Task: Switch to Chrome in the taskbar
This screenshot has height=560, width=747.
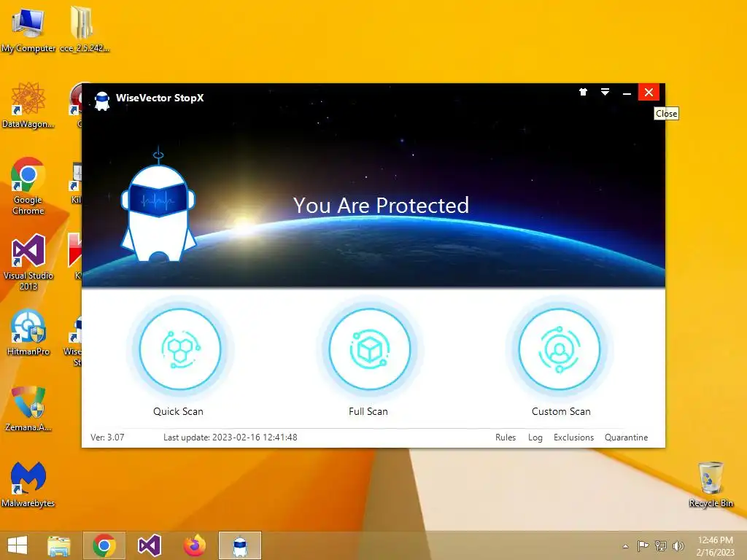Action: pos(104,545)
